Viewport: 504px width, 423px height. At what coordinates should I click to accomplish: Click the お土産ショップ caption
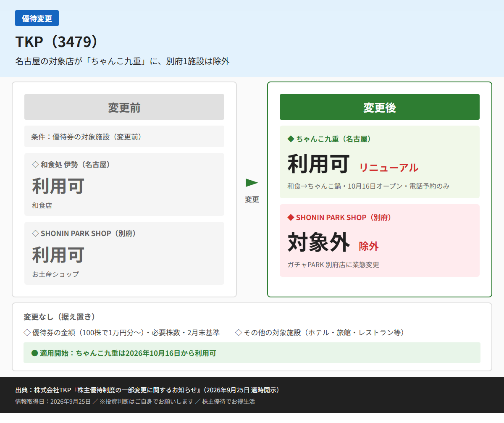click(55, 274)
